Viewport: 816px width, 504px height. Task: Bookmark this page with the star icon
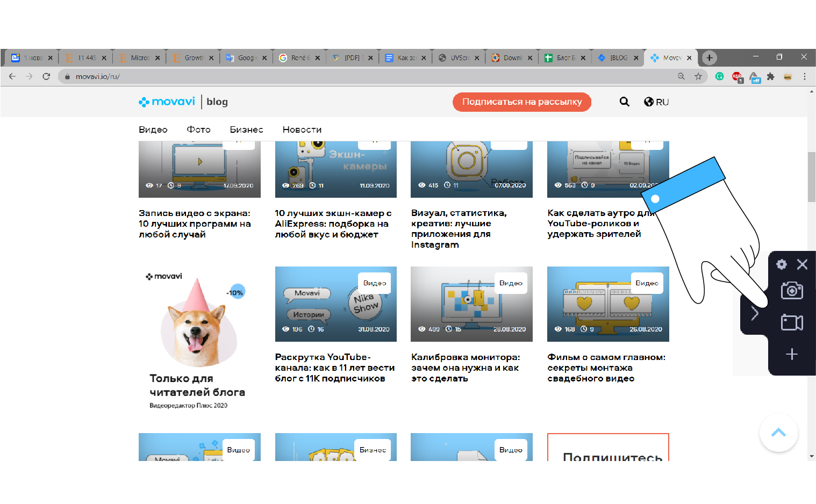[698, 76]
